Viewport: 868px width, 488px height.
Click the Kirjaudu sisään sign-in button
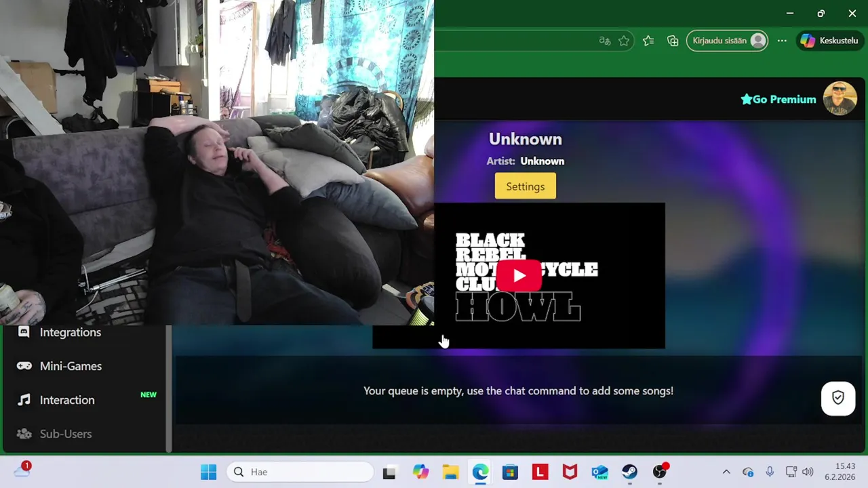pos(728,41)
